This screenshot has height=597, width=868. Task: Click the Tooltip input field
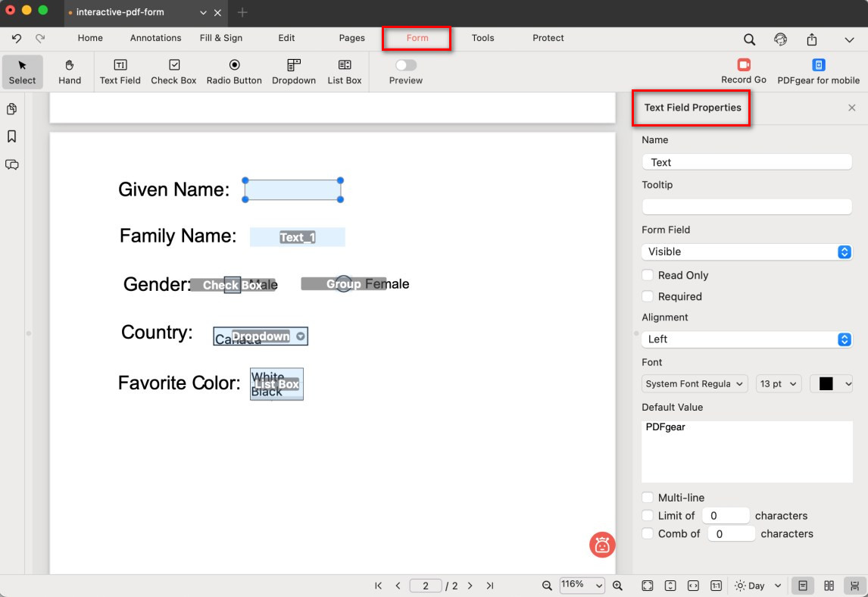[x=747, y=207]
